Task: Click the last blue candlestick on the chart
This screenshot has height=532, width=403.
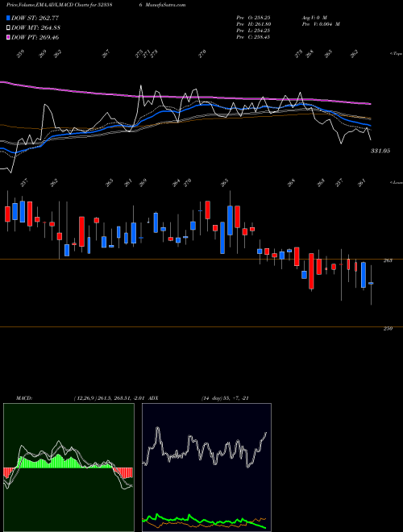Action: pos(371,283)
